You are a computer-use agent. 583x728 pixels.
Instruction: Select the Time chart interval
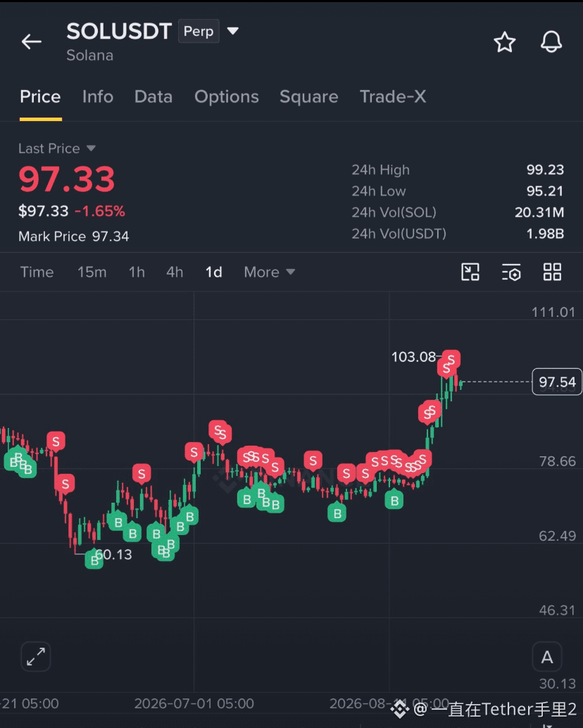[37, 272]
